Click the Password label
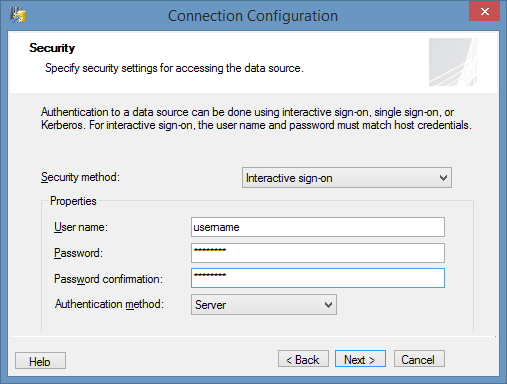This screenshot has width=507, height=384. pos(78,253)
